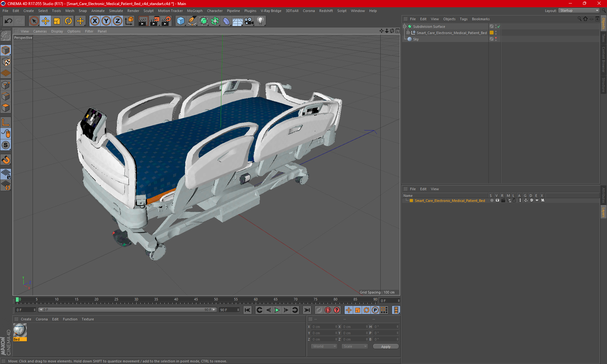
Task: Add a Floor environment object
Action: [x=237, y=21]
